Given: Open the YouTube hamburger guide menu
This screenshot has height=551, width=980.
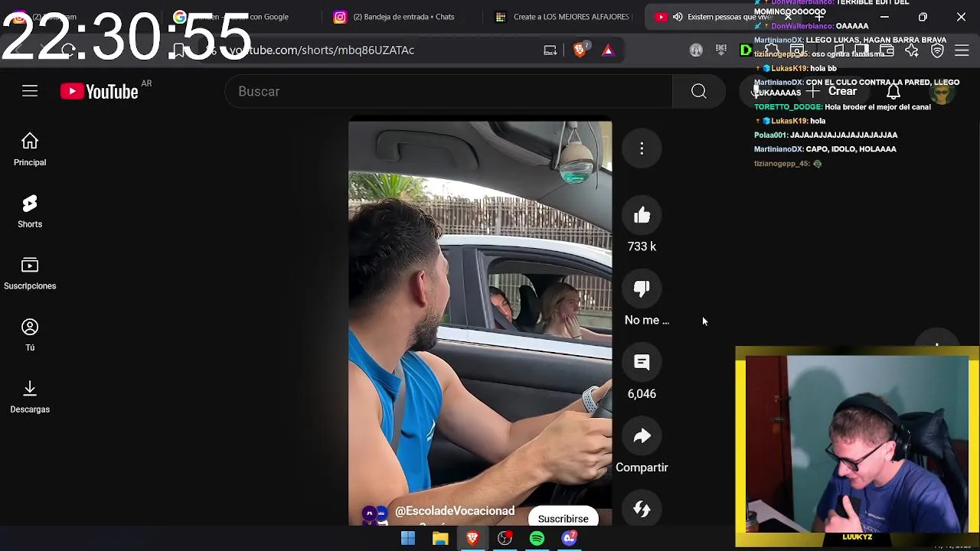Looking at the screenshot, I should coord(30,91).
